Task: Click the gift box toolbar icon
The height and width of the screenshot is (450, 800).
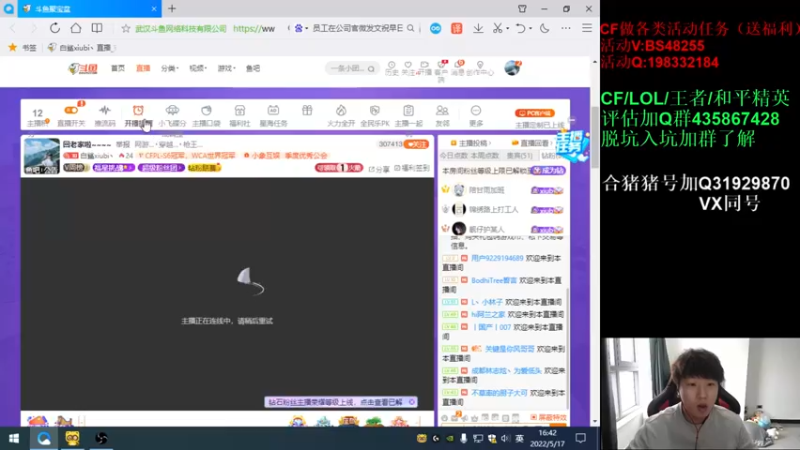Action: (307, 110)
